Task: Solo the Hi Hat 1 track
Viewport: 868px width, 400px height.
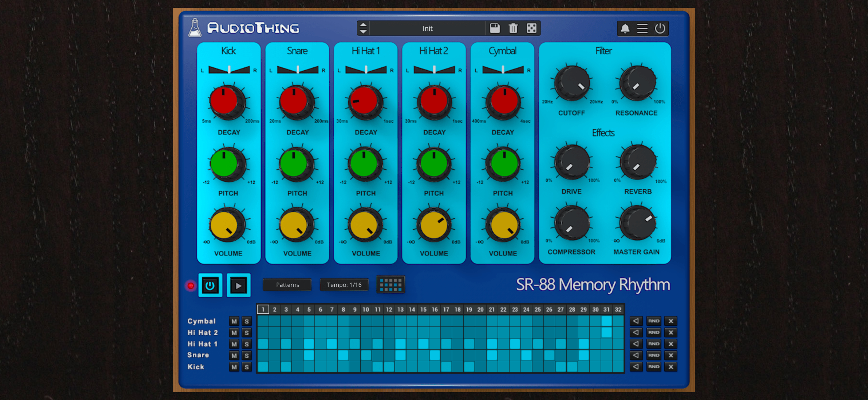Action: (247, 344)
